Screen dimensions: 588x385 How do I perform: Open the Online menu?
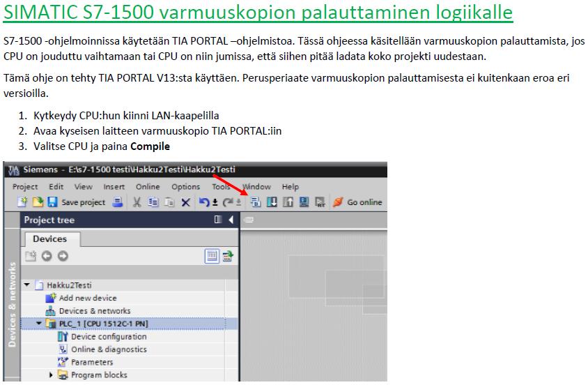click(x=148, y=186)
